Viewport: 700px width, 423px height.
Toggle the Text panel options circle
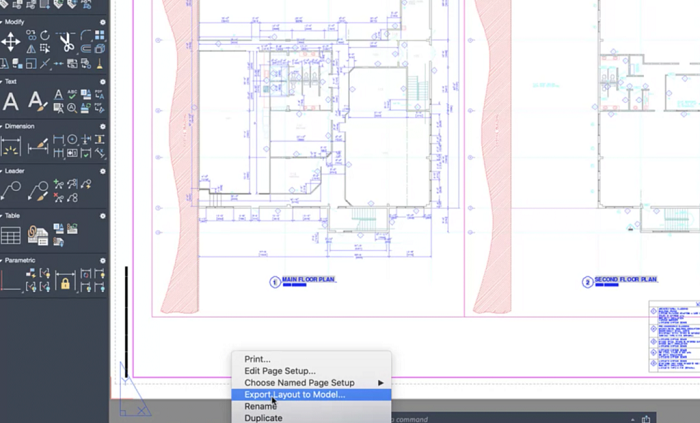(103, 82)
